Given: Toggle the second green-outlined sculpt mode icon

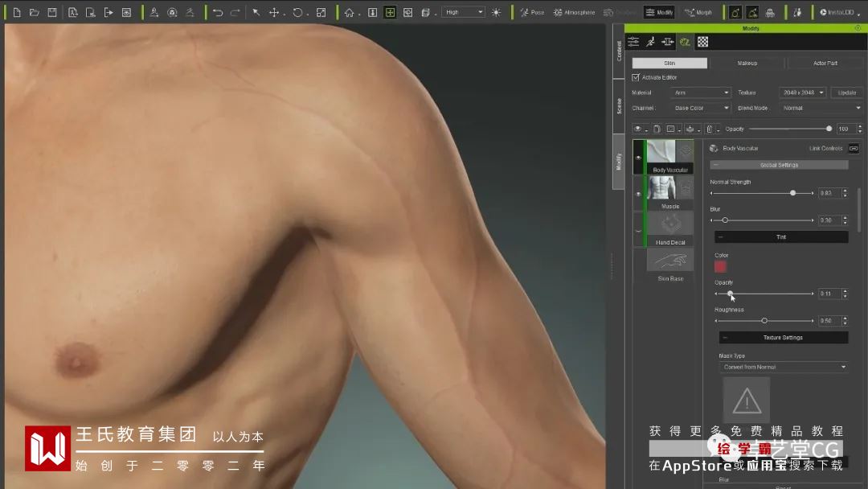Looking at the screenshot, I should pos(753,12).
